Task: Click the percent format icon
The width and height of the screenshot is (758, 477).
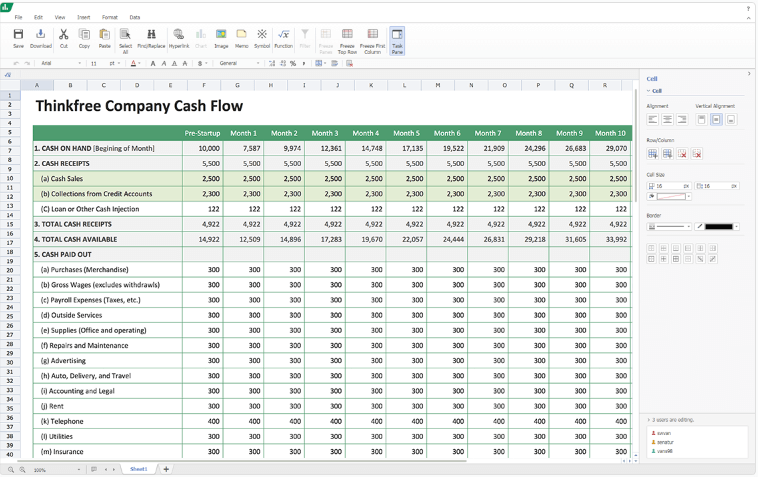Action: (x=293, y=63)
